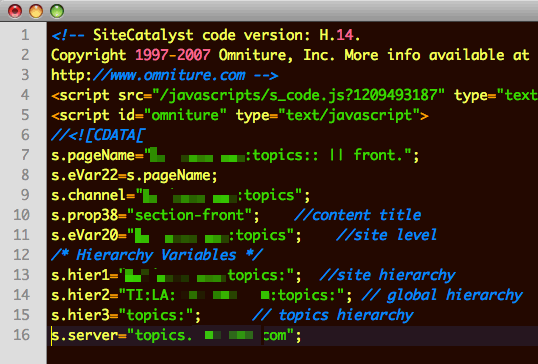Image resolution: width=538 pixels, height=364 pixels.
Task: Click the yellow minimize window button
Action: coord(36,11)
